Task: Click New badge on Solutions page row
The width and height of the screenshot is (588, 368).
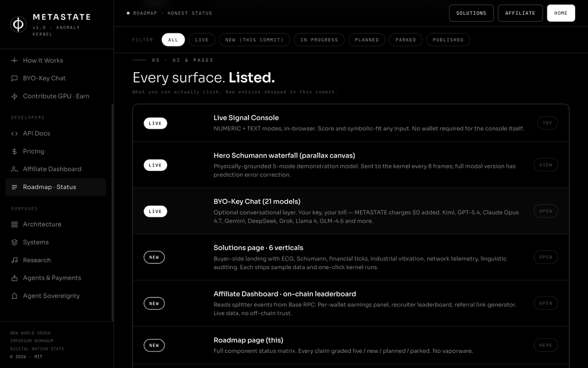Action: point(154,257)
